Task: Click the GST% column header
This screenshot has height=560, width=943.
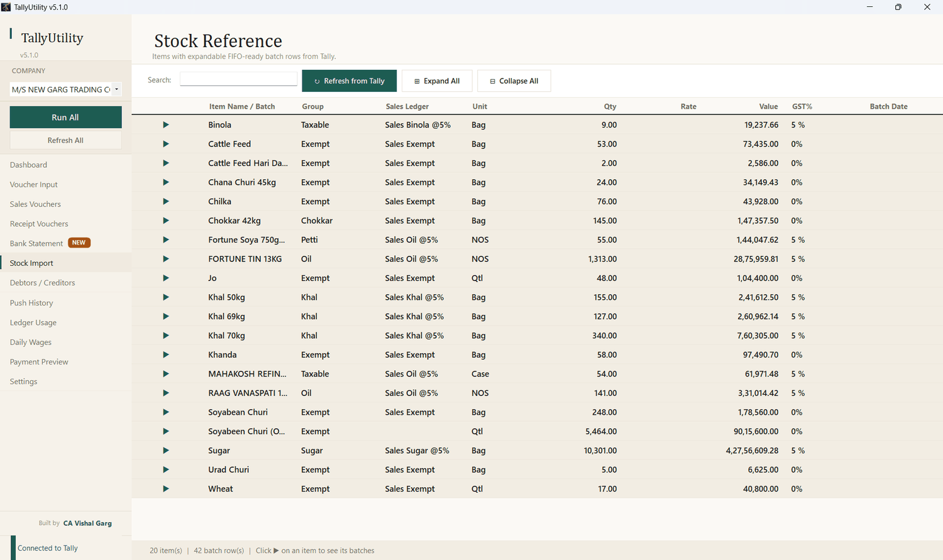Action: [x=802, y=107]
